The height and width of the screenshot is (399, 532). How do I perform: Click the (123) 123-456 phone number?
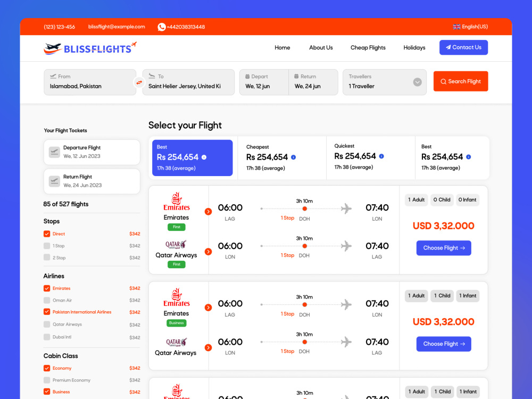[60, 27]
